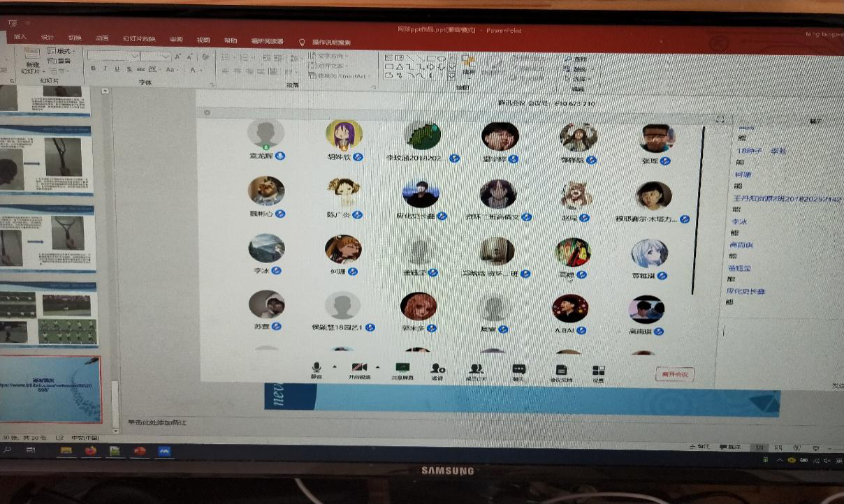844x504 pixels.
Task: Open Review (审阅) ribbon tab
Action: (176, 39)
